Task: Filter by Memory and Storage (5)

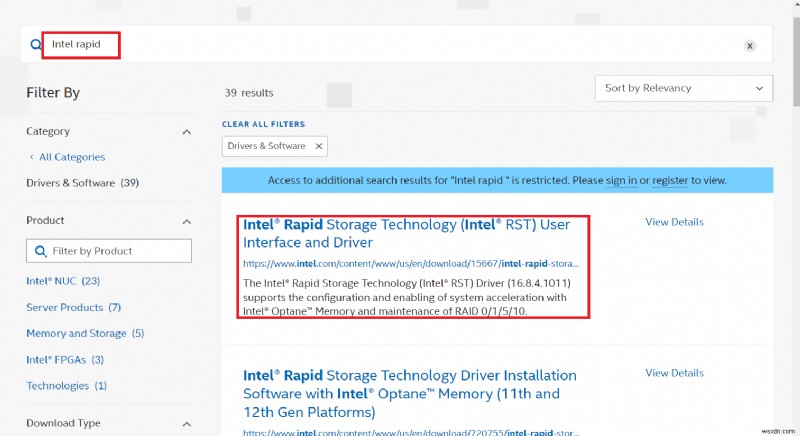Action: click(85, 334)
